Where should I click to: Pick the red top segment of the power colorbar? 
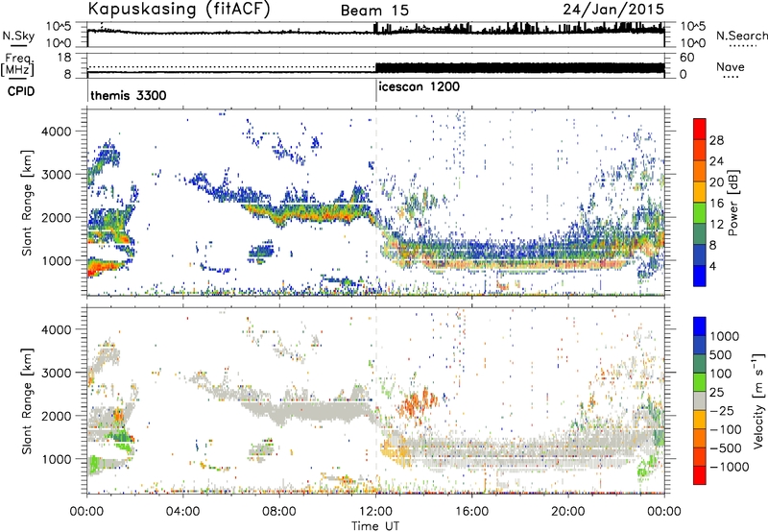pos(700,129)
